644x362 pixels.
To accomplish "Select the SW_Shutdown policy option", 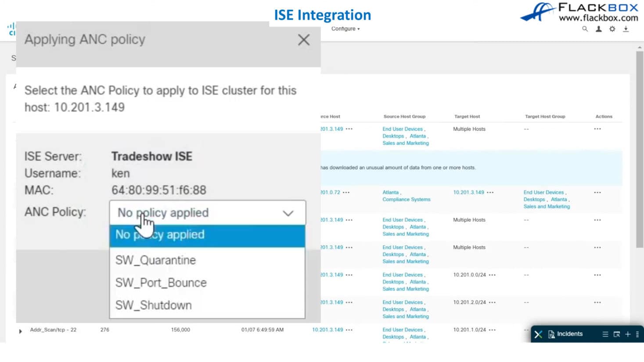I will (x=153, y=305).
